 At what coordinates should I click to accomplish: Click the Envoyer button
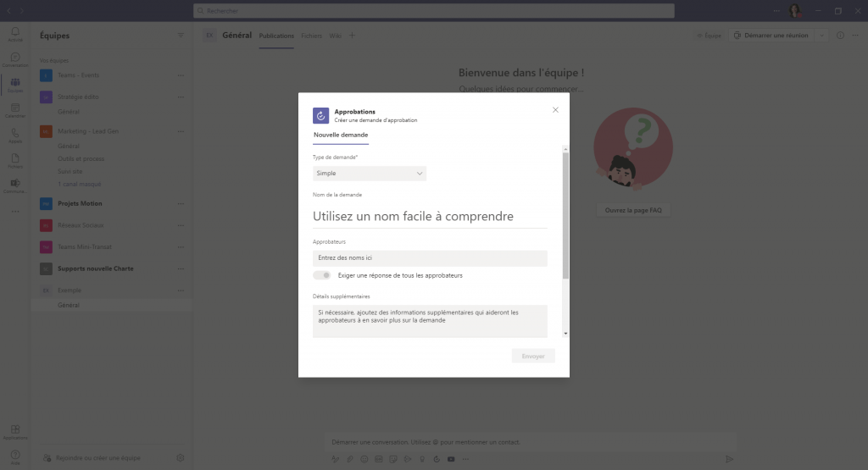(x=533, y=356)
